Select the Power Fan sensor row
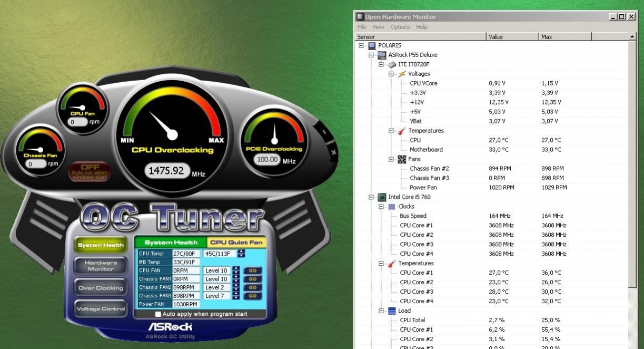 [492, 188]
